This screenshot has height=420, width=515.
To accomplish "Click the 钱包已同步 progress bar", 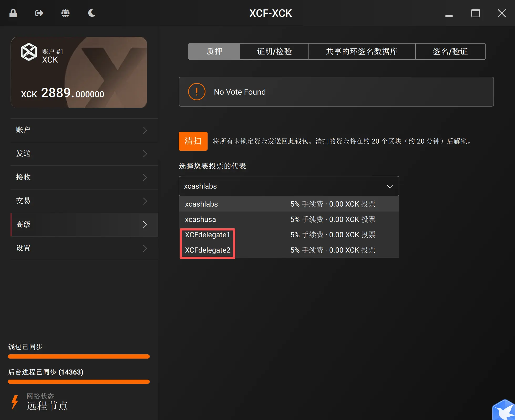I will [79, 356].
